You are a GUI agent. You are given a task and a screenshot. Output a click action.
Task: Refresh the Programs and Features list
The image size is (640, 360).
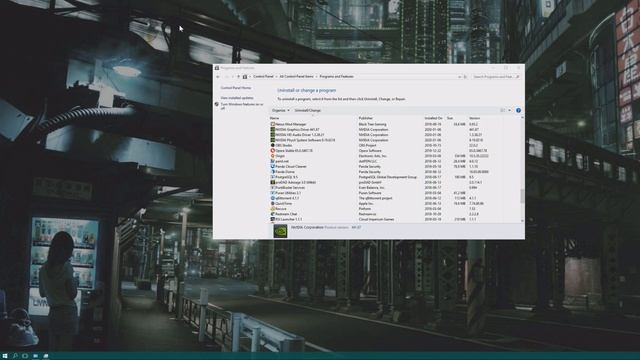(x=465, y=77)
